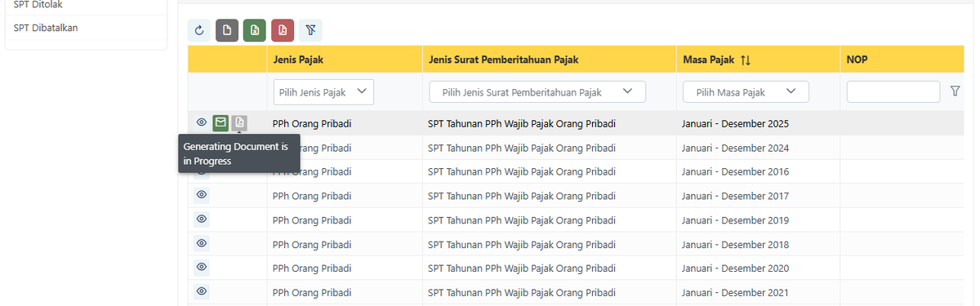Select Januari - Desember 2016 cell

coord(757,171)
